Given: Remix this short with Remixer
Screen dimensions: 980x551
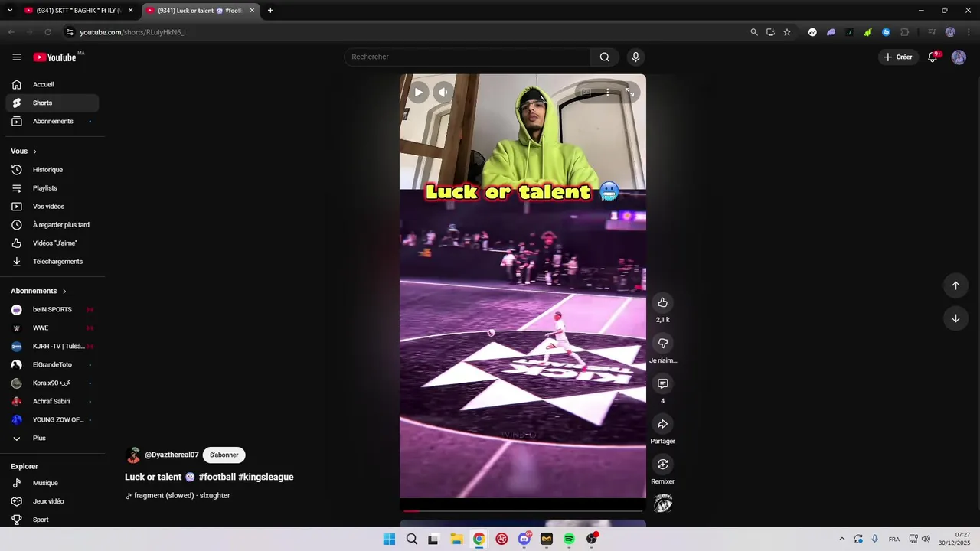Looking at the screenshot, I should tap(663, 465).
